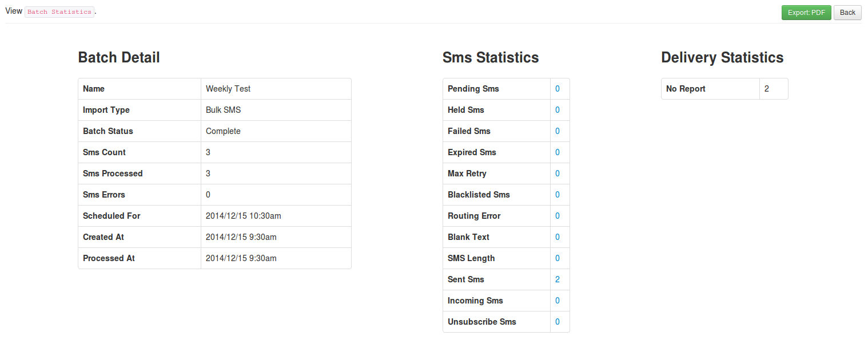This screenshot has height=339, width=868.
Task: View the Incoming Sms count link
Action: point(558,301)
